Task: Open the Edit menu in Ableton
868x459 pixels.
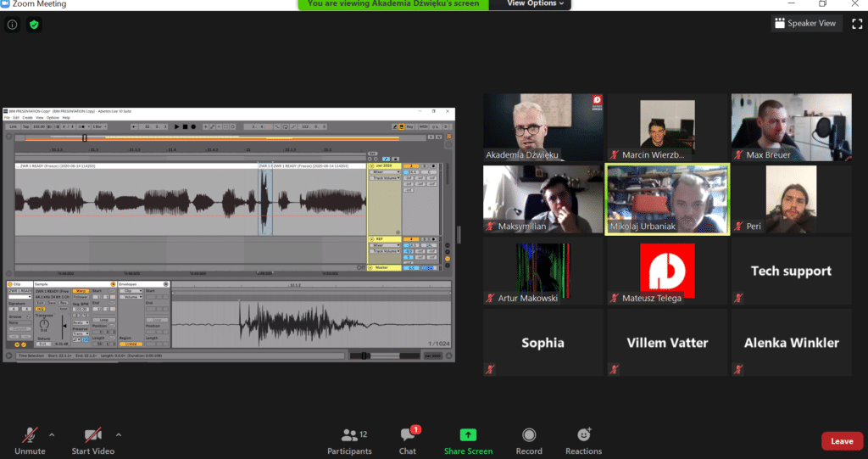Action: (x=16, y=118)
